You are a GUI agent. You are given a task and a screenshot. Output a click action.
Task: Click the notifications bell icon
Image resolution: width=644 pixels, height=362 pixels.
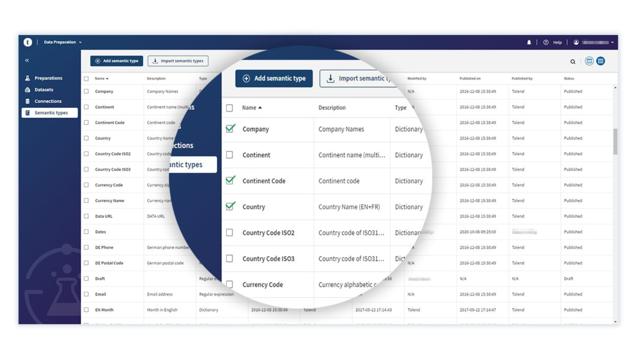(530, 42)
